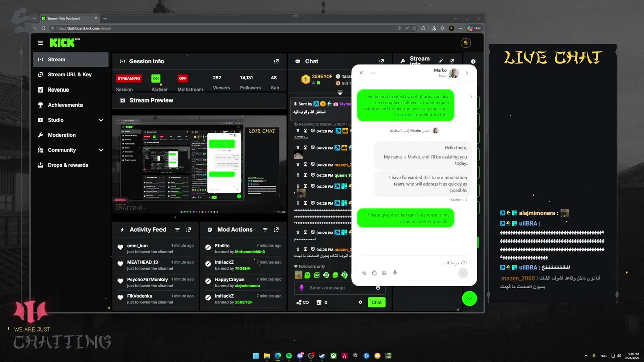Expand the Studio sidebar section
This screenshot has height=362, width=644.
101,120
